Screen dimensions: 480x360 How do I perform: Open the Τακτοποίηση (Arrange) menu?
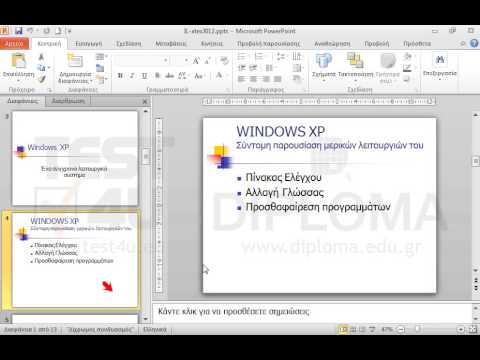355,66
